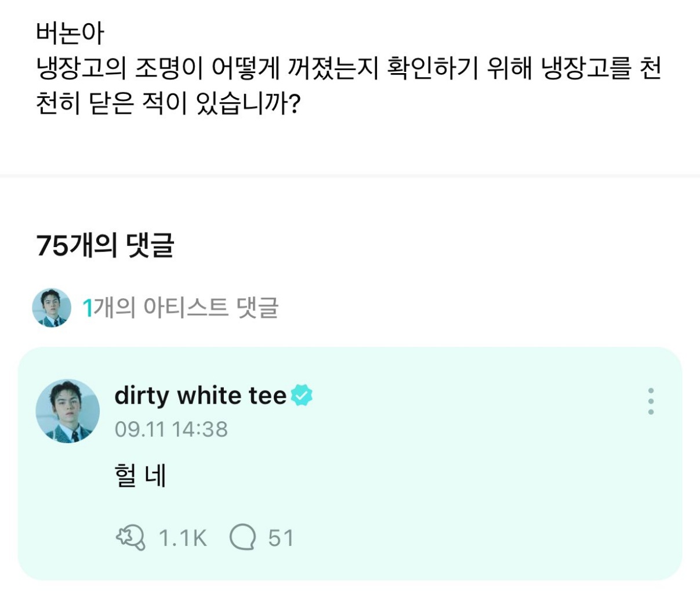Click the verified check badge
This screenshot has width=700, height=594.
pyautogui.click(x=302, y=396)
